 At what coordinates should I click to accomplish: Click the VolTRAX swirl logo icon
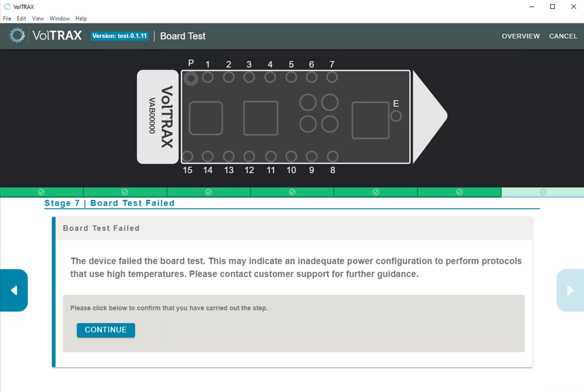(17, 36)
